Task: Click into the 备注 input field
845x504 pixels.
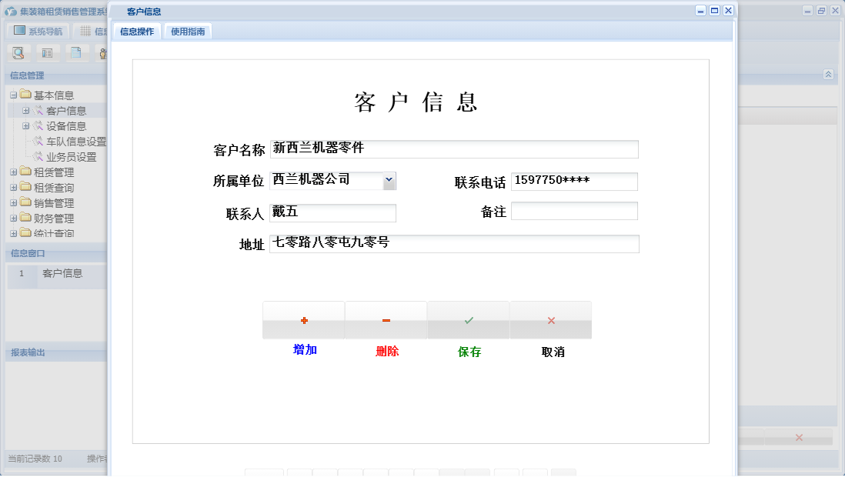Action: (x=573, y=210)
